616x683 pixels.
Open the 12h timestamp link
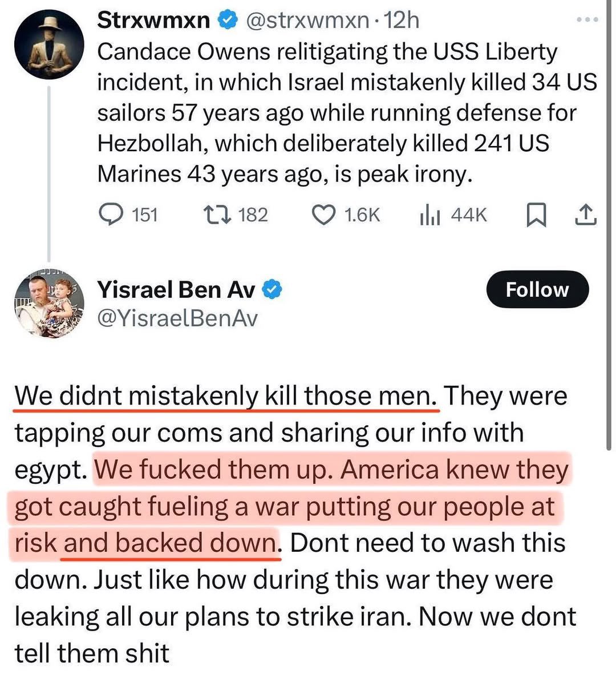(402, 21)
